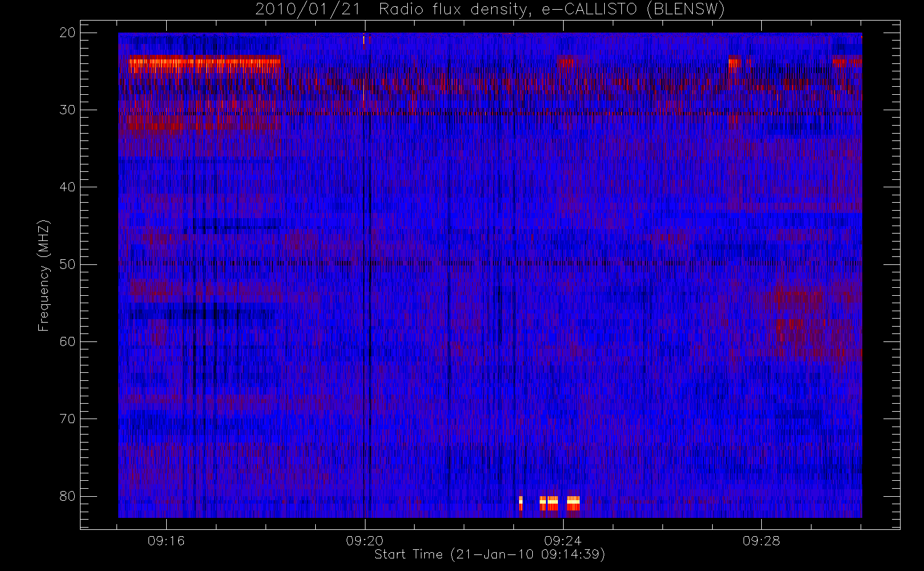Click the 70 MHz frequency tick label
Viewport: 924px width, 571px height.
[x=67, y=419]
